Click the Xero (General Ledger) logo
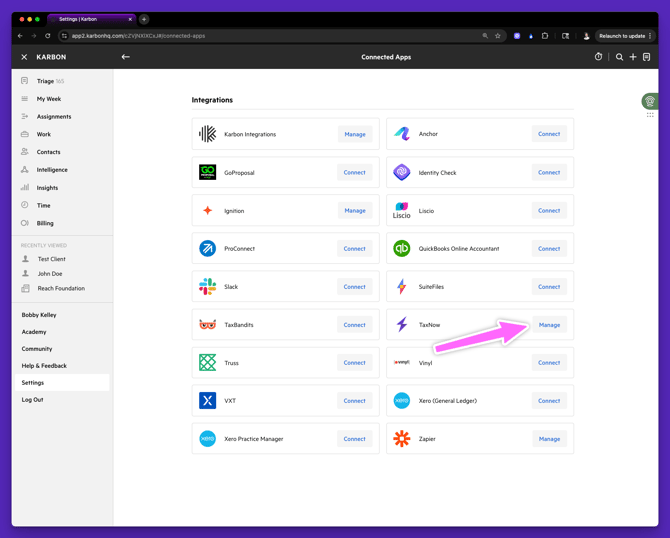670x538 pixels. click(402, 400)
